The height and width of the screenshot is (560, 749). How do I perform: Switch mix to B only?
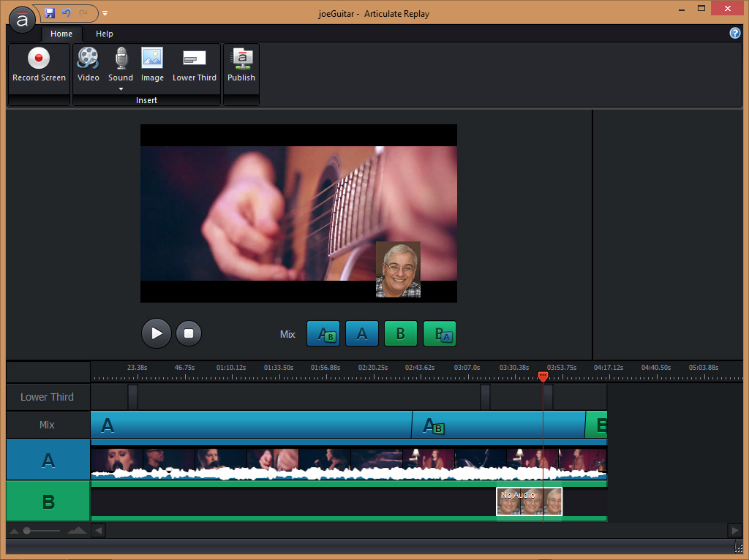(400, 333)
